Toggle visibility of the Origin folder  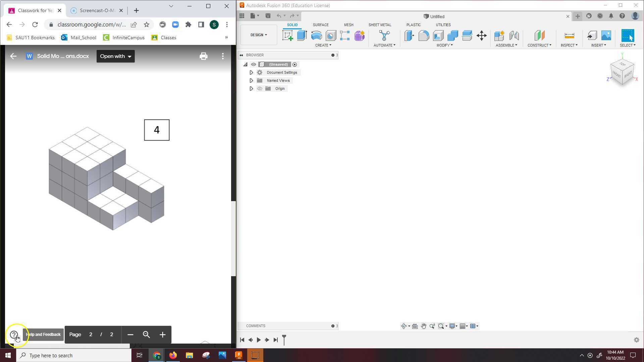coord(260,88)
